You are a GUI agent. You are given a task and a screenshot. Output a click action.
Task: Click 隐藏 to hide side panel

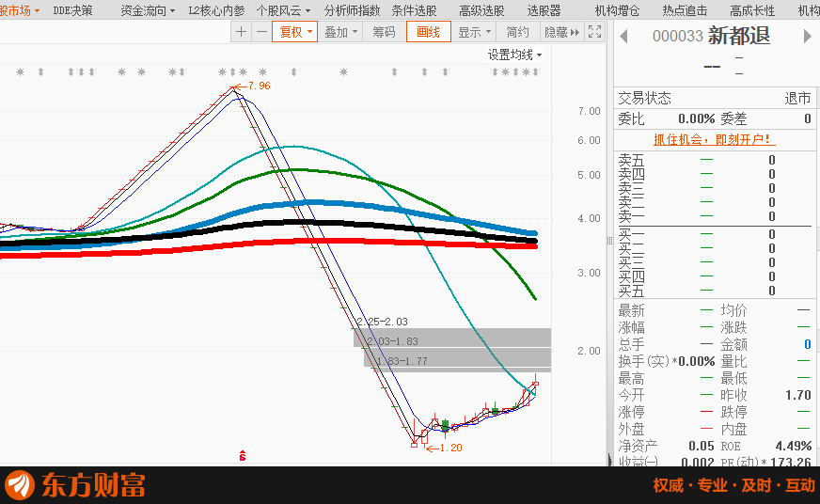tap(561, 32)
